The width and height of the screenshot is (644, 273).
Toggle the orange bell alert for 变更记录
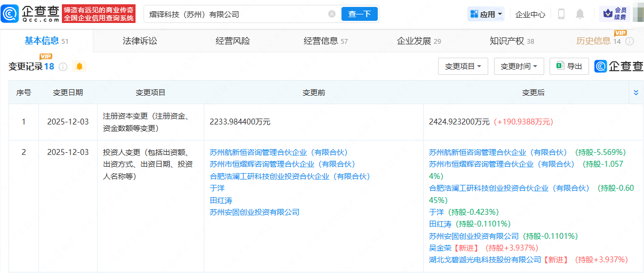coord(79,67)
